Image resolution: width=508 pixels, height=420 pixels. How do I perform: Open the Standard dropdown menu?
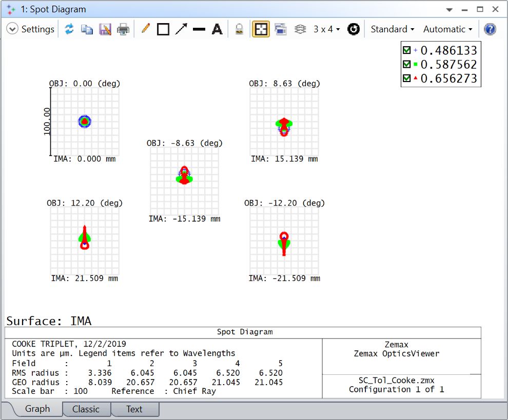pos(393,29)
